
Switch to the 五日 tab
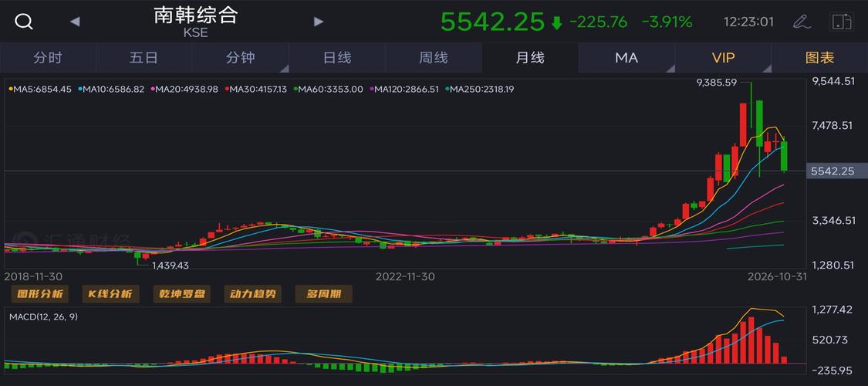144,58
